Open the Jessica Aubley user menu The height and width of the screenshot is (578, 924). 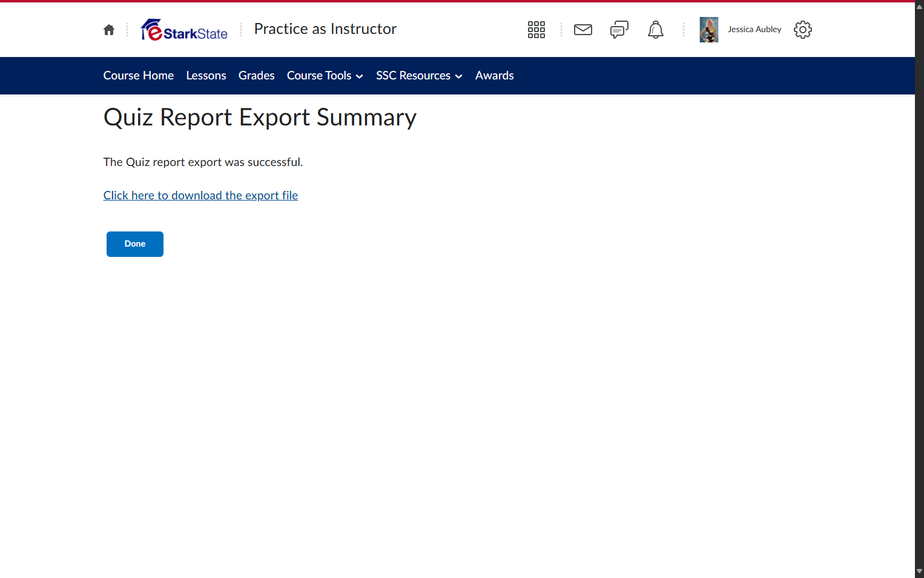(x=754, y=29)
